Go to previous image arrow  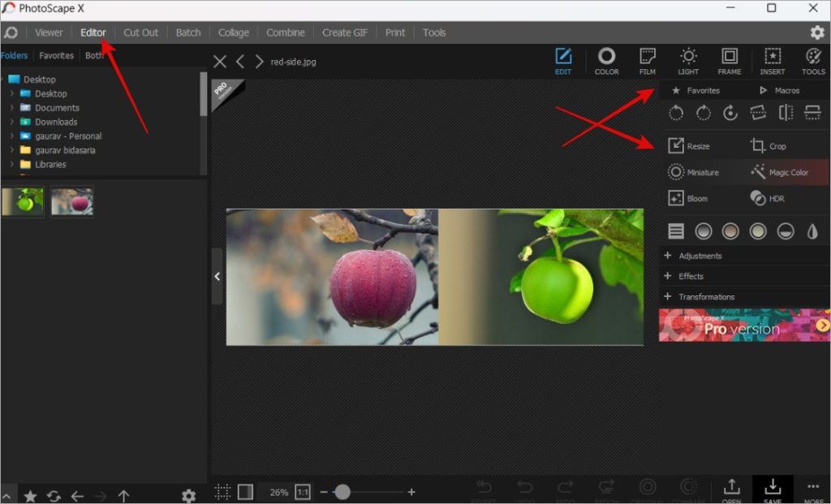click(240, 62)
